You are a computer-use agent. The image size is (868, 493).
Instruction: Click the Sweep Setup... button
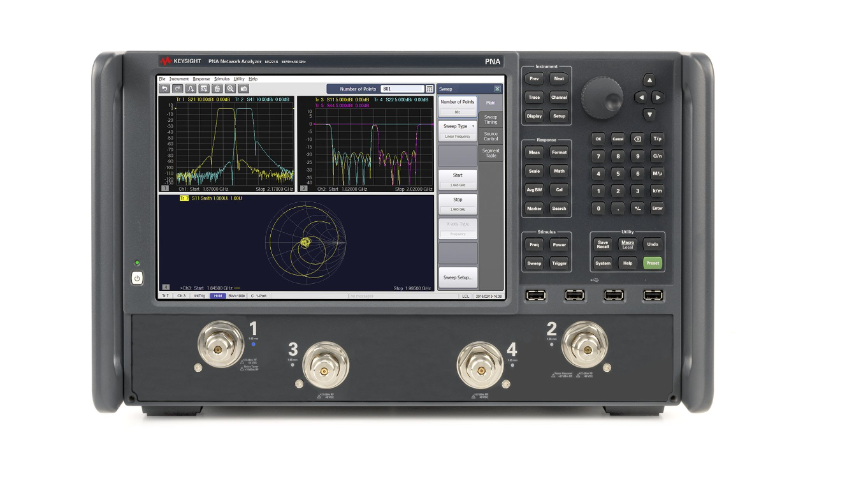point(457,277)
